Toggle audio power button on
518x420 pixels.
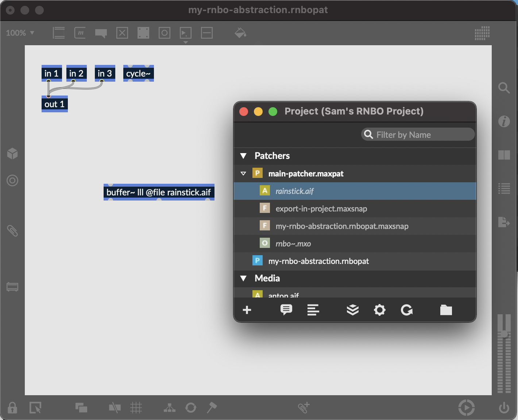[504, 407]
